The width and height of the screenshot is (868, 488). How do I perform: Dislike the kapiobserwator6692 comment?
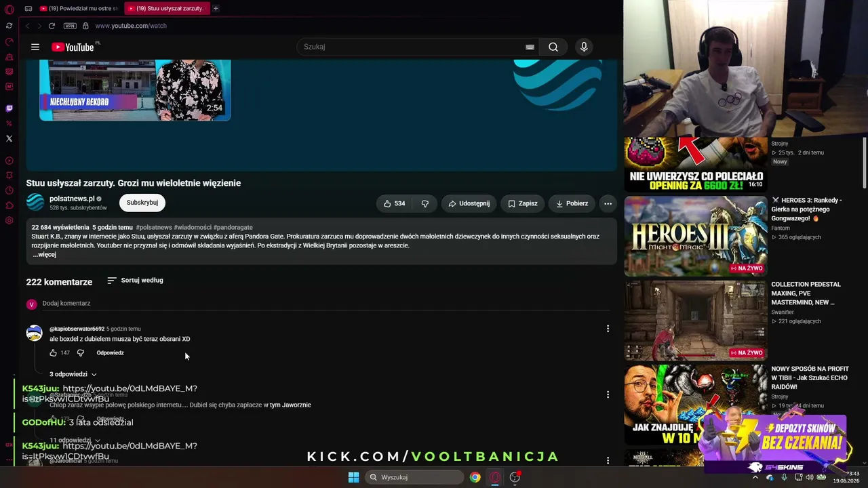80,353
